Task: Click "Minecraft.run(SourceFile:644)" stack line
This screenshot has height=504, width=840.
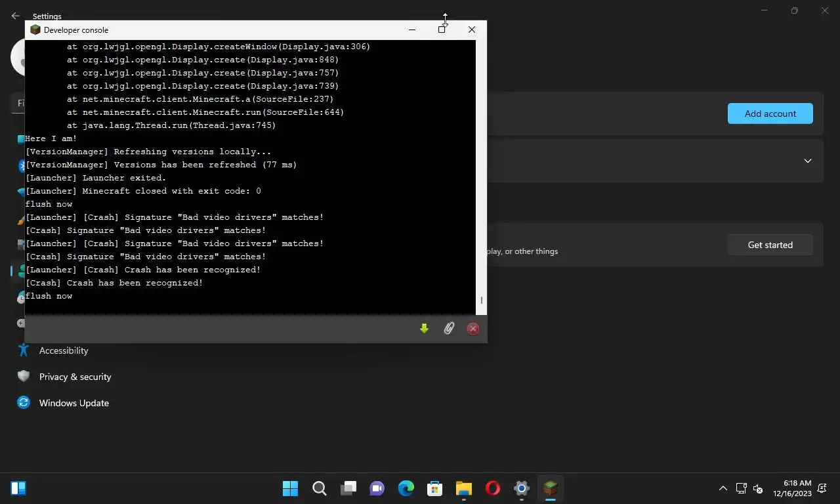Action: click(x=205, y=112)
